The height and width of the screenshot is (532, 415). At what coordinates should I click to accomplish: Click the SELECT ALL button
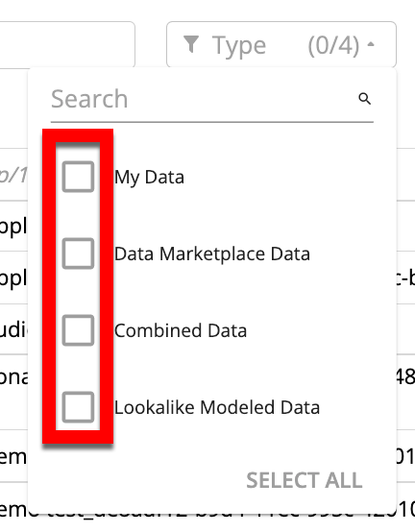click(x=305, y=480)
